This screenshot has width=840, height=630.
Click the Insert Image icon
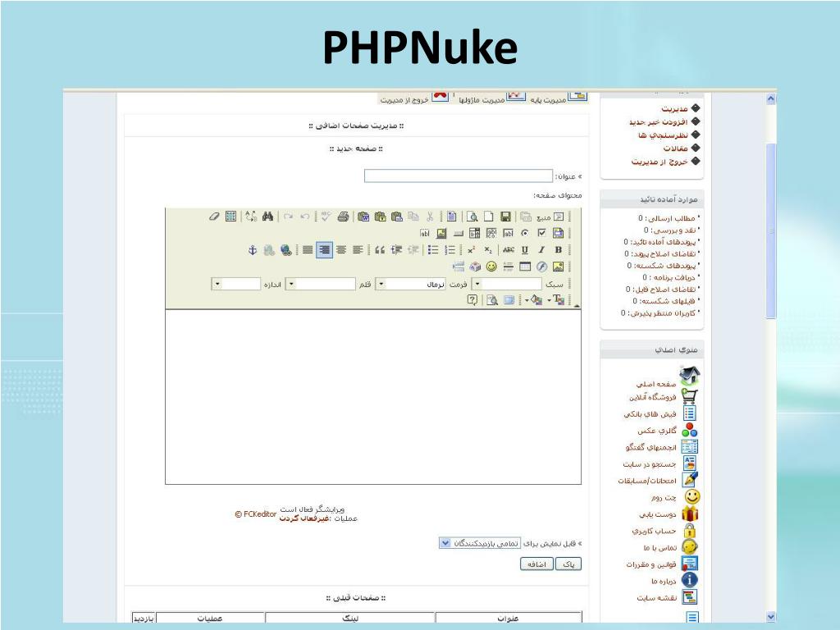[558, 267]
